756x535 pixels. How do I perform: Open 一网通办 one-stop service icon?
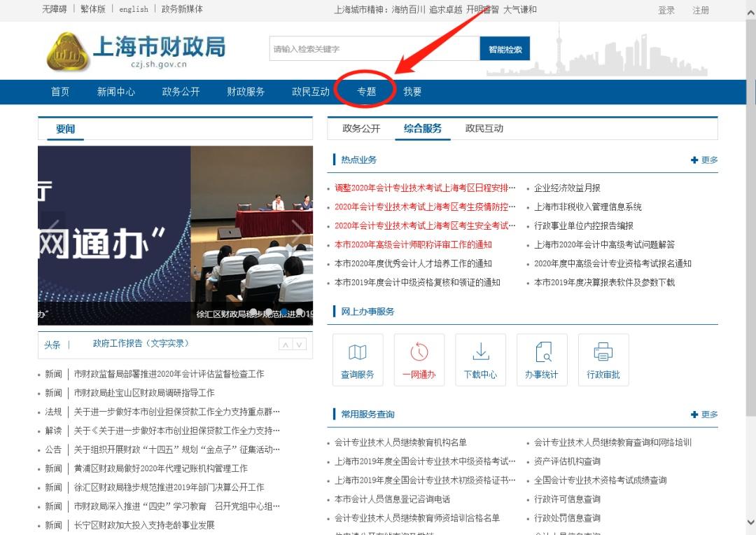click(419, 359)
